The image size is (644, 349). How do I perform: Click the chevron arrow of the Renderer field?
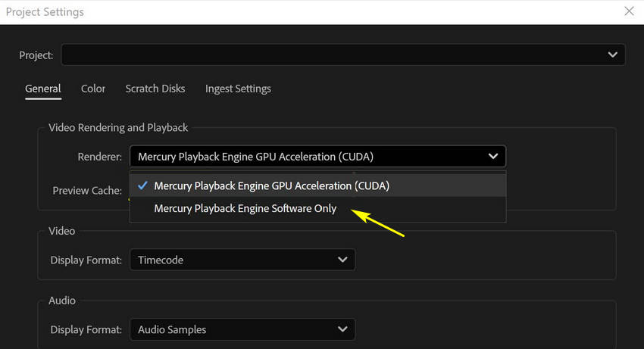493,157
